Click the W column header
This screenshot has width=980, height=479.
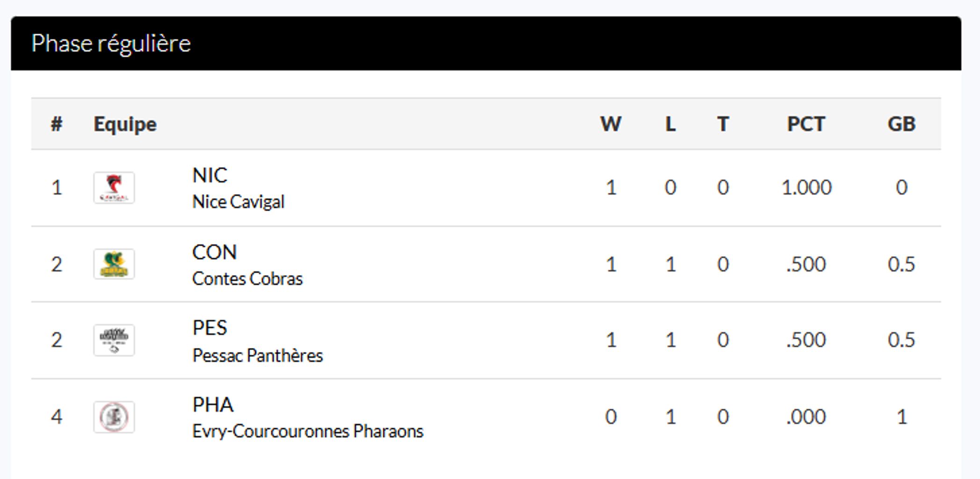(x=611, y=124)
